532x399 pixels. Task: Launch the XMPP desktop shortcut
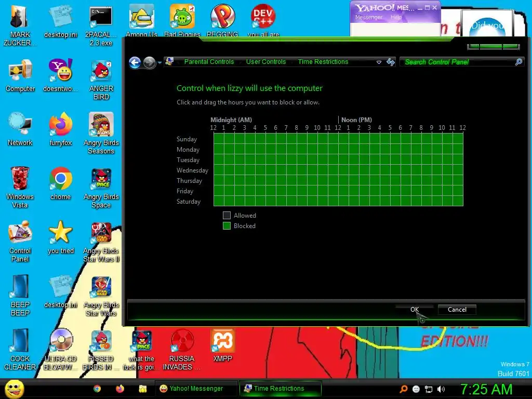pyautogui.click(x=222, y=345)
